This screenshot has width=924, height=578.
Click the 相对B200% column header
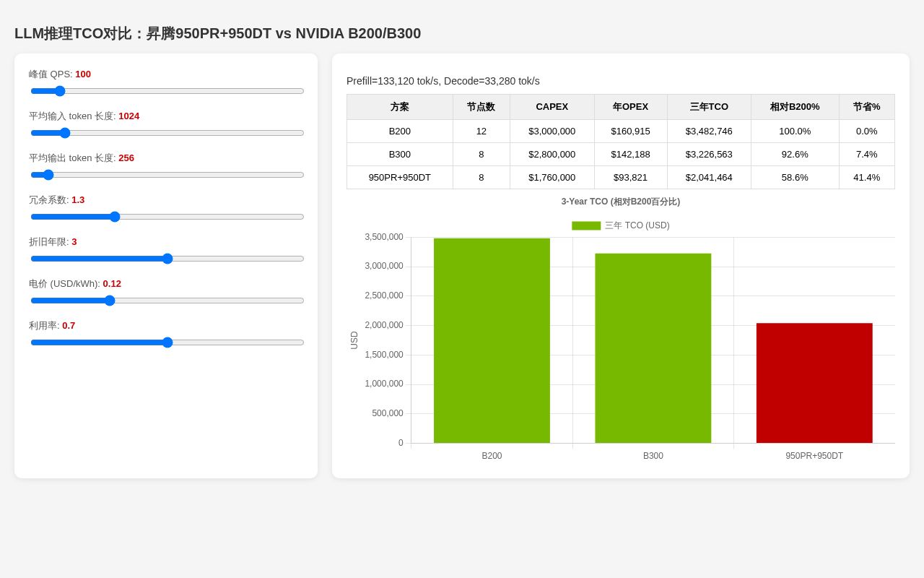pos(795,107)
